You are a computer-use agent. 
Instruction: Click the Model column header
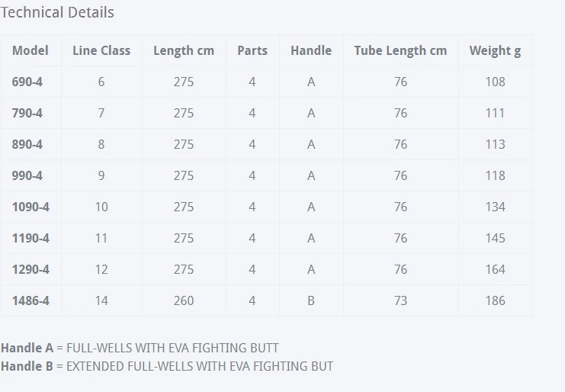[x=30, y=50]
